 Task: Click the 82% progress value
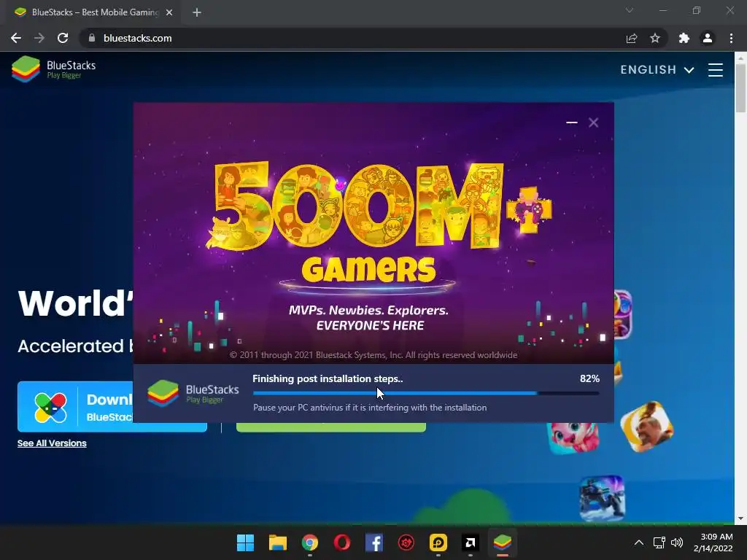tap(589, 378)
